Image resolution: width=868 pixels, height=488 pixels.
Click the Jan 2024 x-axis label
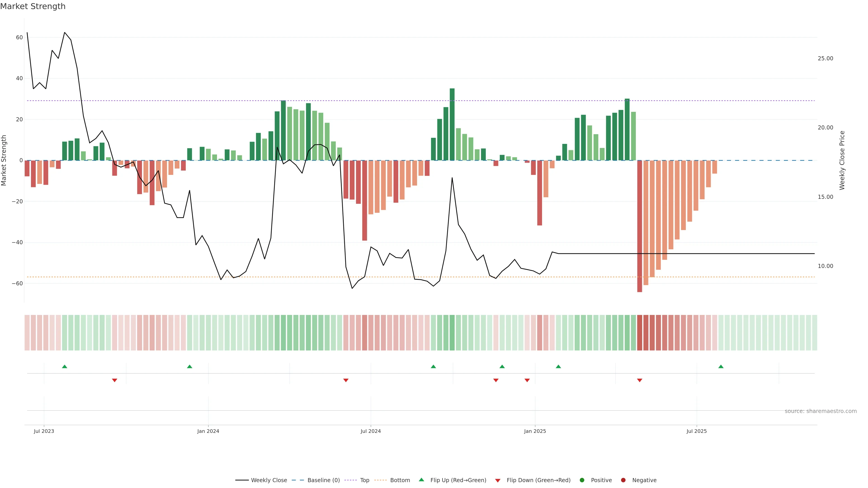[x=208, y=431]
